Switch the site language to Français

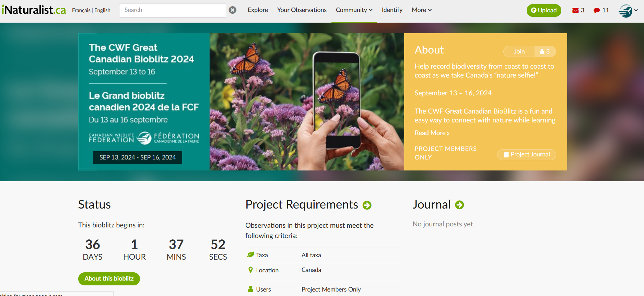(x=81, y=10)
